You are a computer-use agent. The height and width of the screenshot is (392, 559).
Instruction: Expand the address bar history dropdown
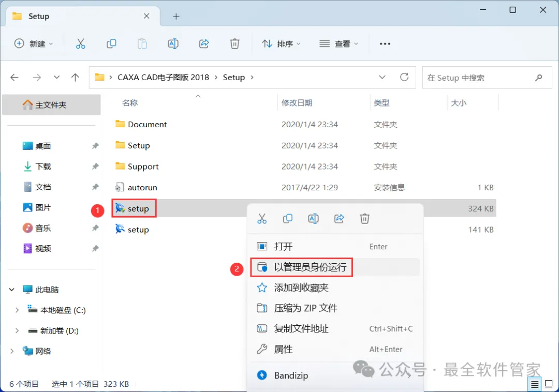point(382,77)
